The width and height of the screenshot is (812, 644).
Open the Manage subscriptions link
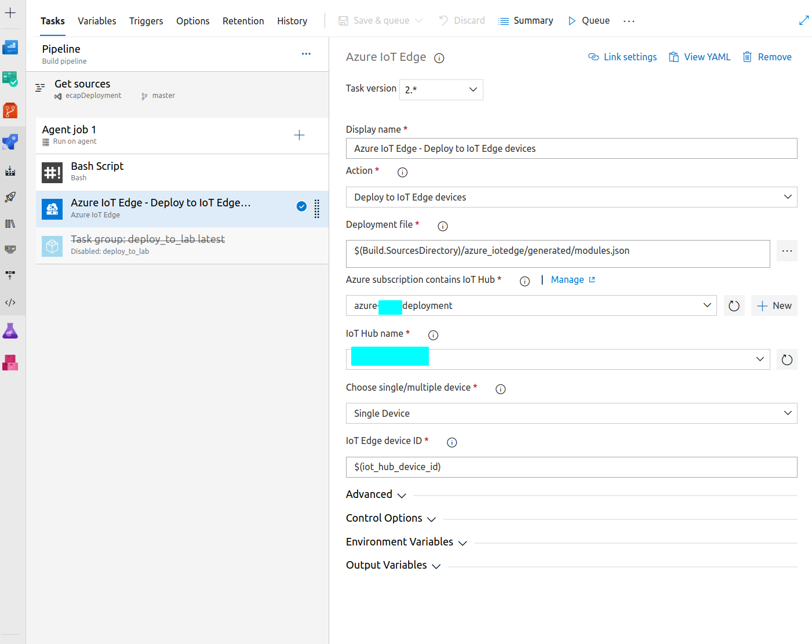(573, 279)
